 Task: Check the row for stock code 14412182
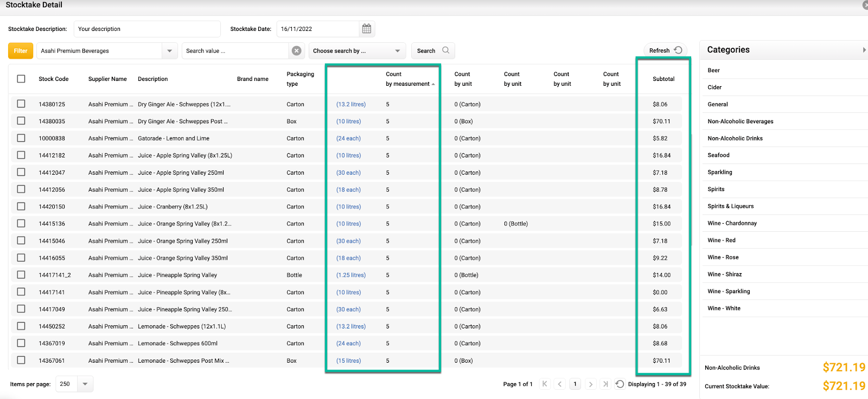pyautogui.click(x=21, y=155)
